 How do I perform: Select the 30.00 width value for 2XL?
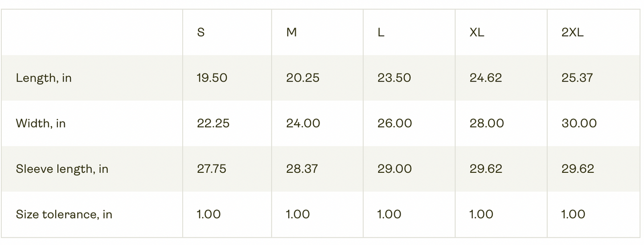pyautogui.click(x=579, y=123)
